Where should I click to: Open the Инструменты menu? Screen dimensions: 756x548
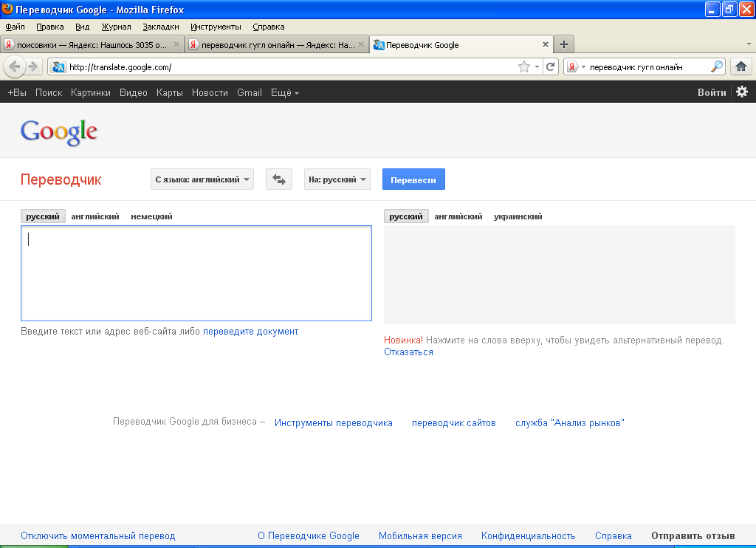point(216,27)
